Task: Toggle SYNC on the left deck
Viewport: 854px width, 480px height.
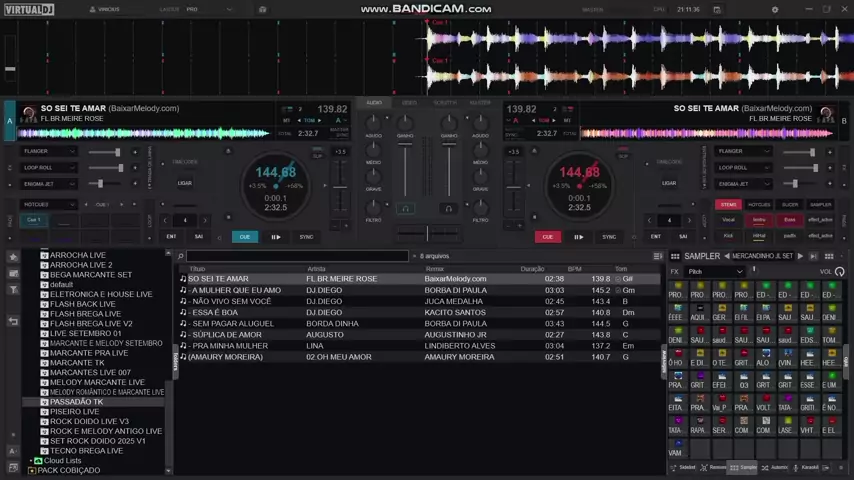Action: pyautogui.click(x=306, y=237)
